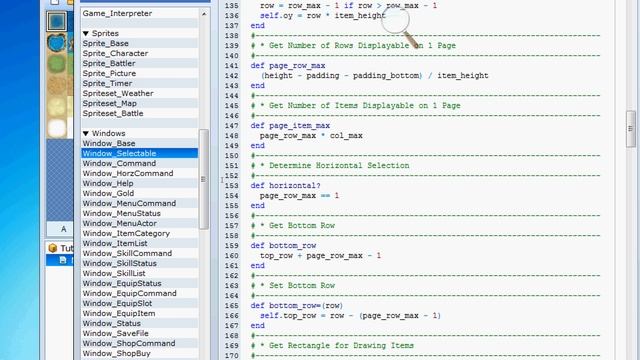Click the project folder icon in map tree

pos(53,248)
